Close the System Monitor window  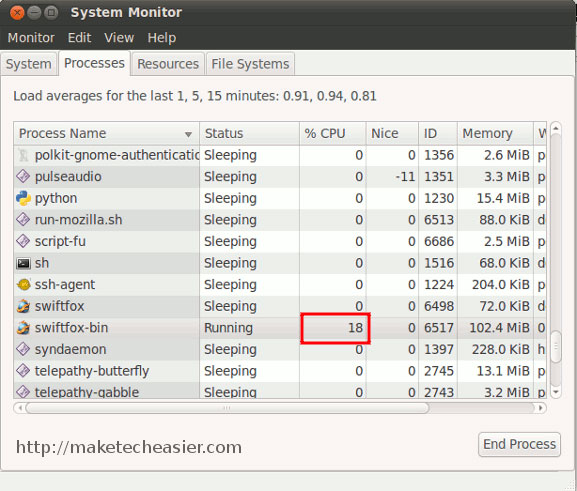tap(17, 13)
